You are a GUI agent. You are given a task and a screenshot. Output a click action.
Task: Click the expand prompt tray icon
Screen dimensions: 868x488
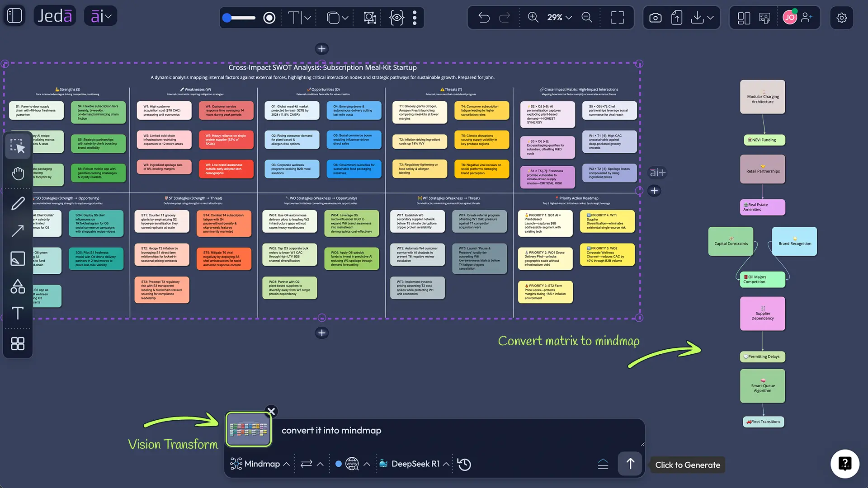603,464
